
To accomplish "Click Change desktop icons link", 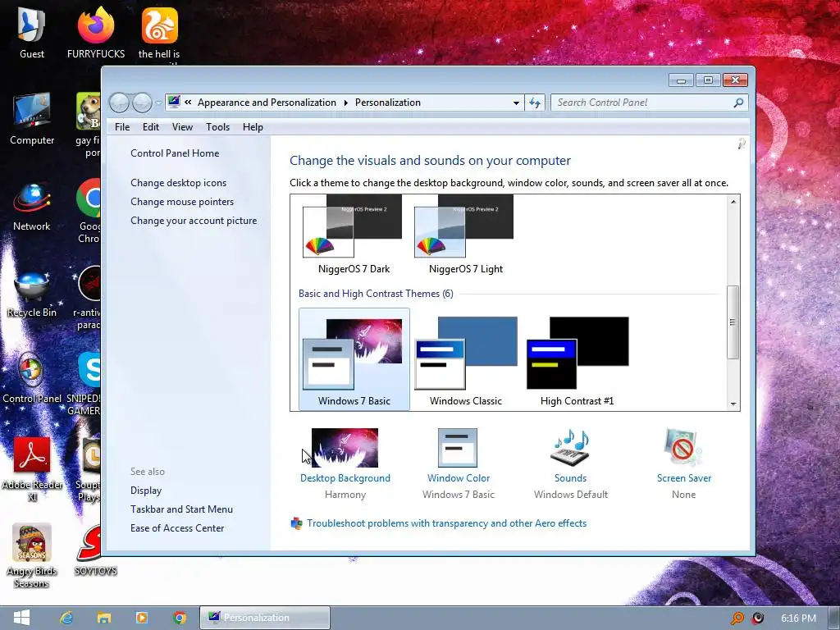I will click(178, 183).
